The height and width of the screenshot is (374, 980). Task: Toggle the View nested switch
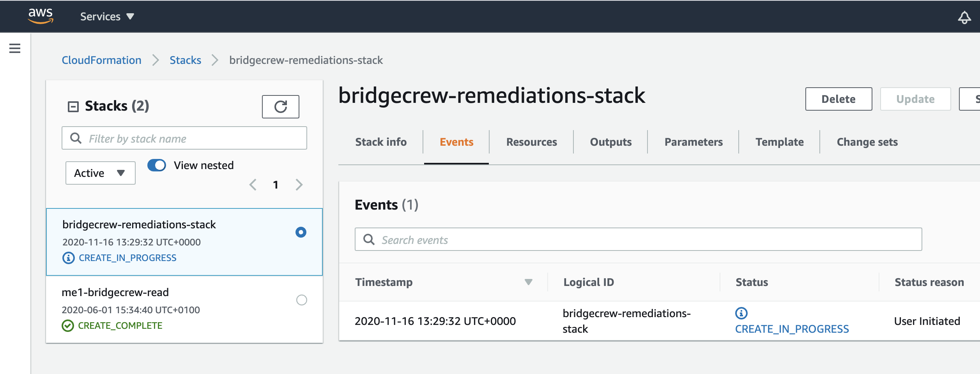click(x=157, y=165)
